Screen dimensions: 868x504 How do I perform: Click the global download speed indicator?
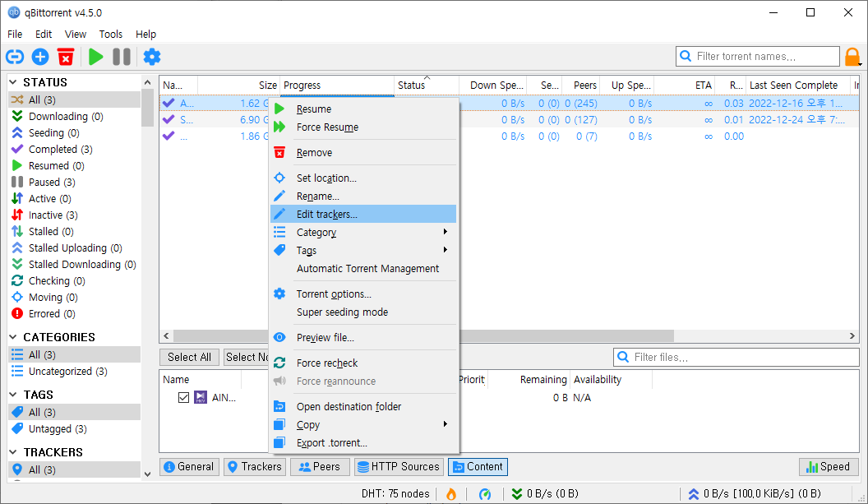coord(545,493)
